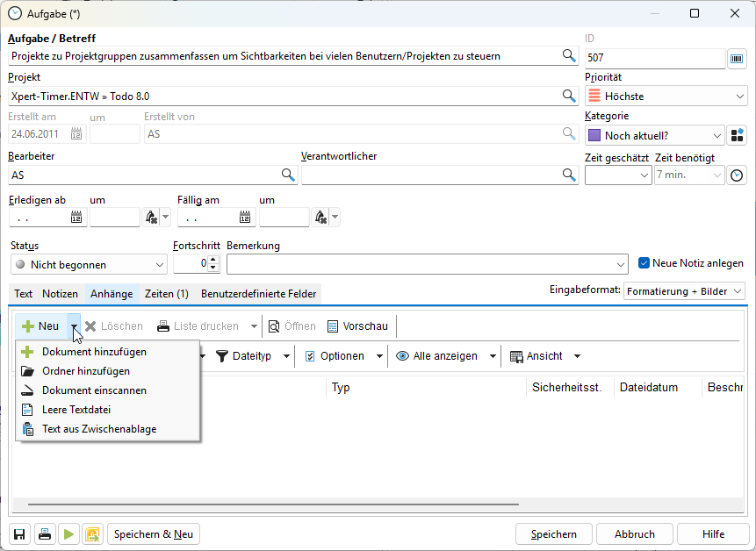Open category manager icon beside Kategorie
This screenshot has width=756, height=551.
737,135
